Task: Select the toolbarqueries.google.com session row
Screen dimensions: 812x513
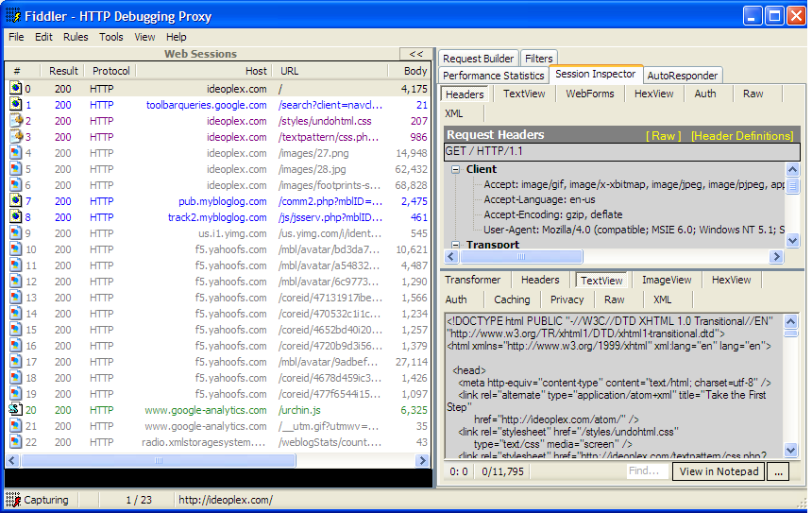Action: point(218,105)
